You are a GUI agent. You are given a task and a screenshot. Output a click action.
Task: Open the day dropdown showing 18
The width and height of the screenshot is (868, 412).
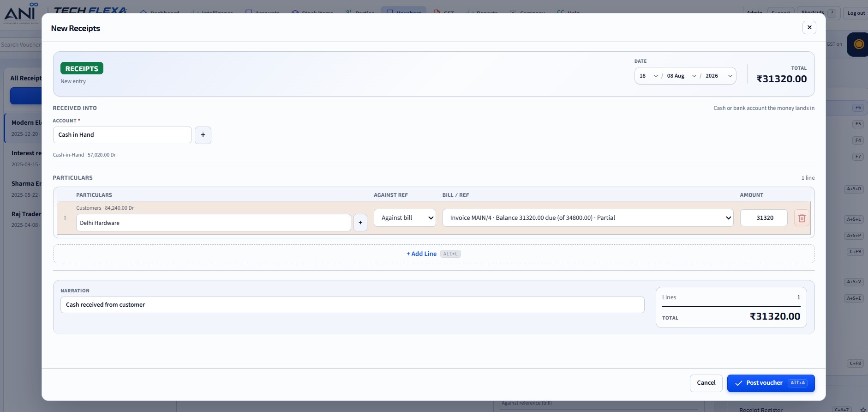648,76
